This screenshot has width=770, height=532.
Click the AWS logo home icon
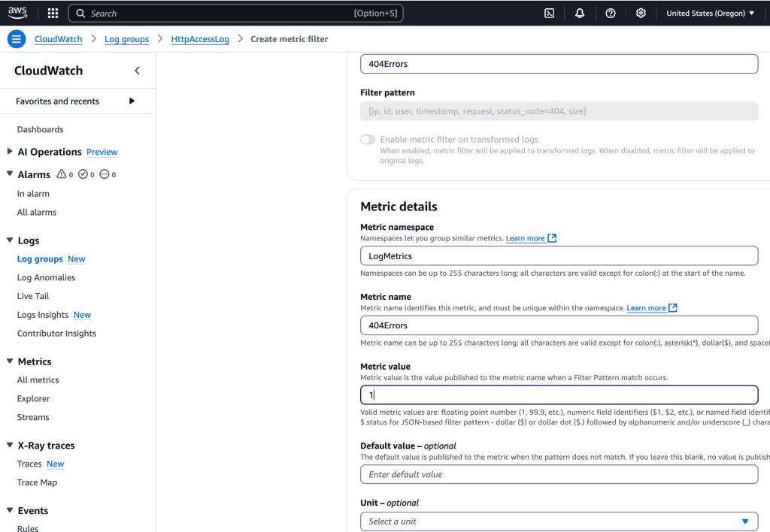pyautogui.click(x=17, y=13)
